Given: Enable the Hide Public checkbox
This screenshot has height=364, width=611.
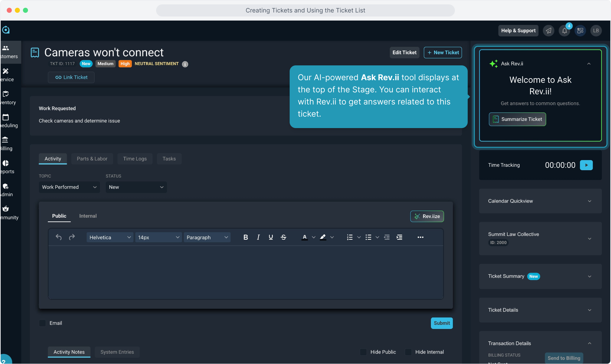Looking at the screenshot, I should click(x=363, y=352).
